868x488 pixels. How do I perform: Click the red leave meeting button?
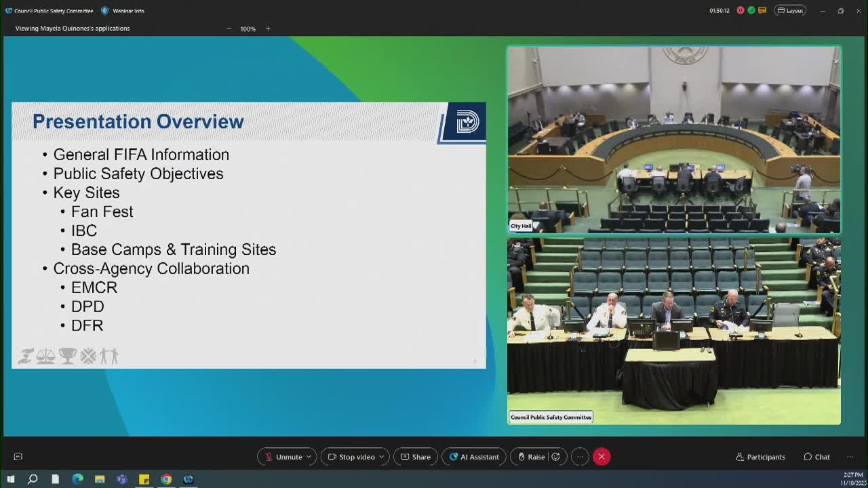click(x=601, y=457)
